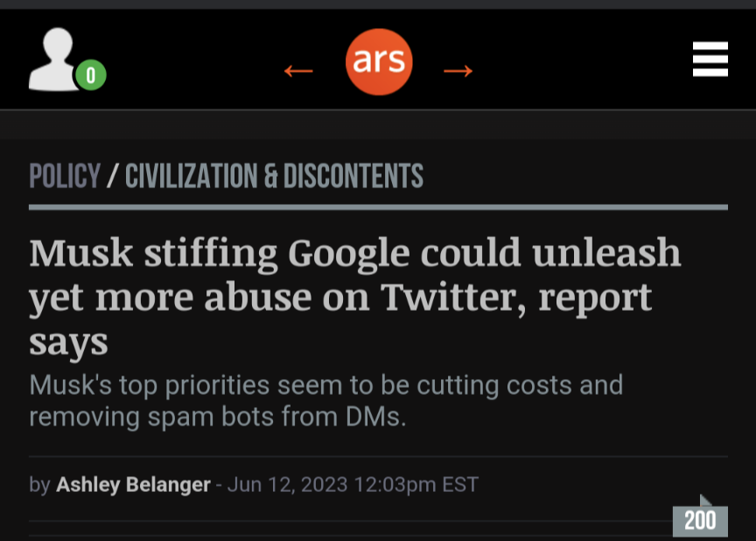Click the word Twitter in the headline
Screen dimensions: 756x541
pyautogui.click(x=453, y=298)
